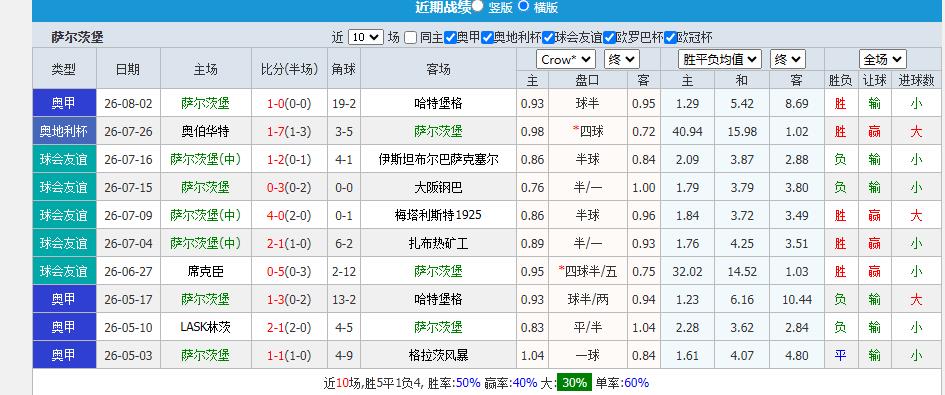This screenshot has width=945, height=395.
Task: Open the 奥伯华特 home team link
Action: [x=206, y=131]
